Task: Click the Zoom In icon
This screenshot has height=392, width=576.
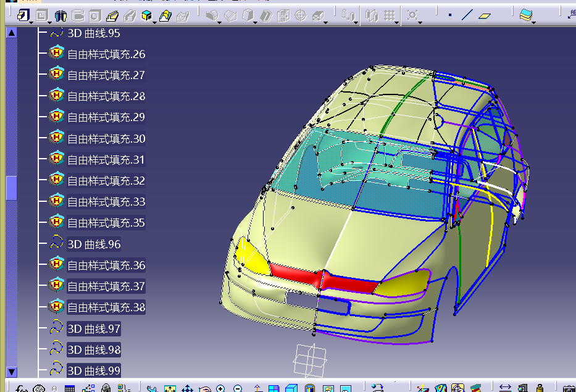Action: (220, 388)
